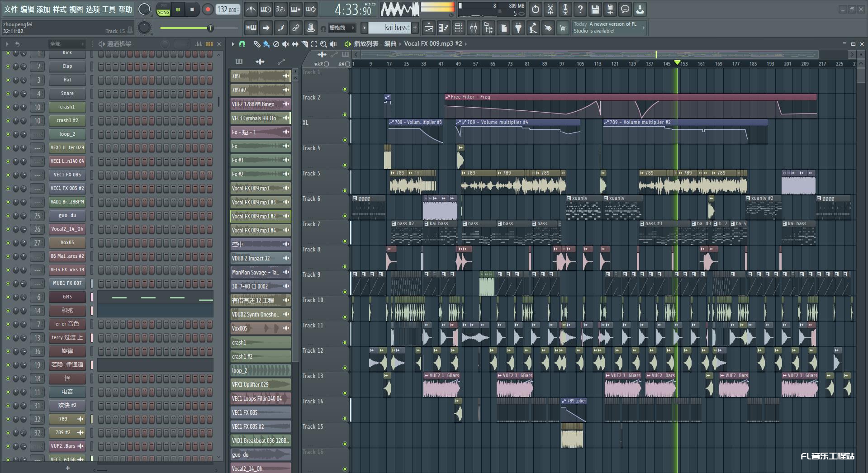This screenshot has width=868, height=473.
Task: Open the plugin picker plug icon
Action: tap(518, 28)
